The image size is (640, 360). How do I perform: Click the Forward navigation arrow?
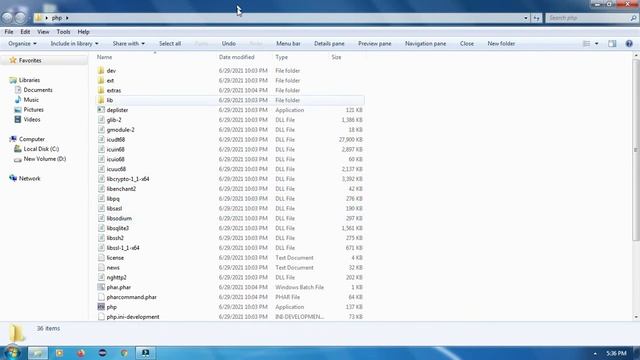(20, 18)
